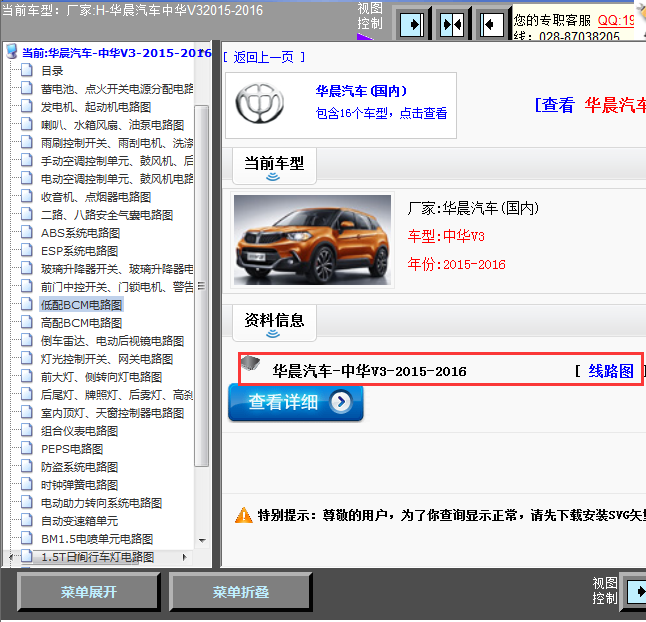The width and height of the screenshot is (646, 622).
Task: Click the 当前车型 section tab
Action: 274,166
